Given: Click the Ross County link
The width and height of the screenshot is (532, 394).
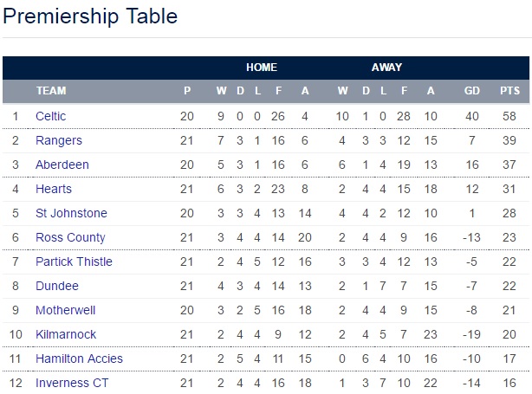Looking at the screenshot, I should tap(70, 237).
